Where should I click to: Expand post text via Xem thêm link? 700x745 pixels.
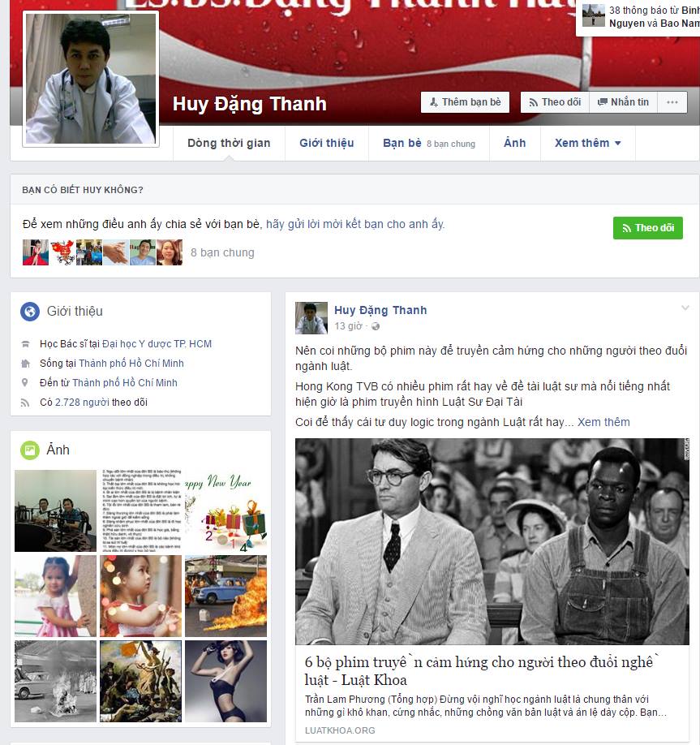(x=603, y=422)
